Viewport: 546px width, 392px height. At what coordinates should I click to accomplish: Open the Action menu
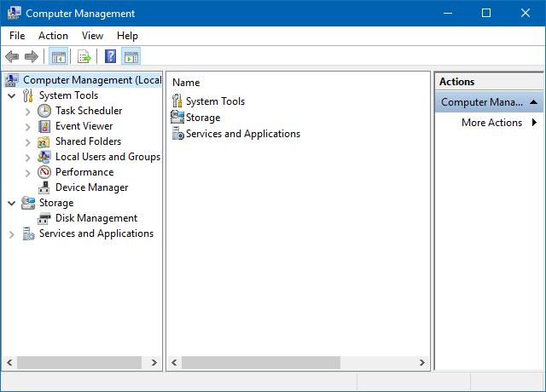(53, 36)
